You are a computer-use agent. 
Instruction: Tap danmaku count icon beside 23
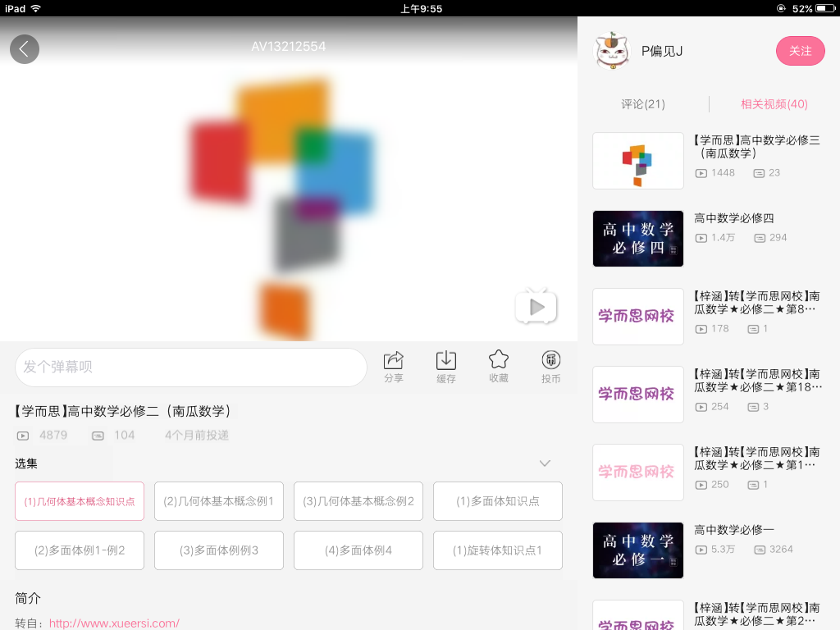759,173
